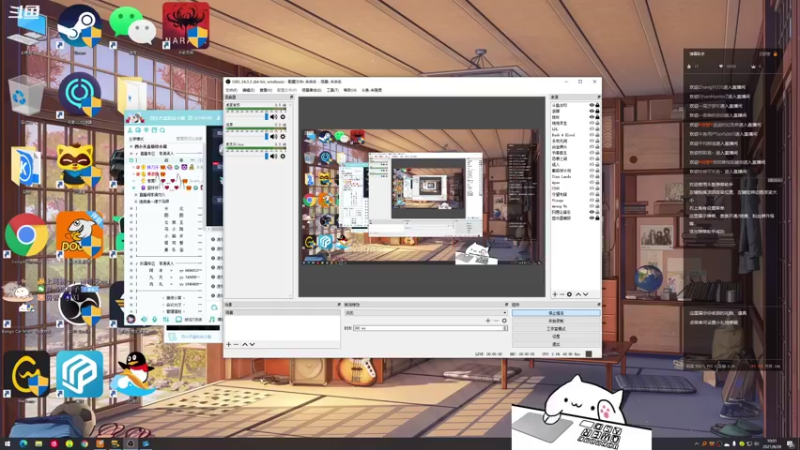Click Mic/Aux volume slider handle
The width and height of the screenshot is (800, 450).
(266, 156)
